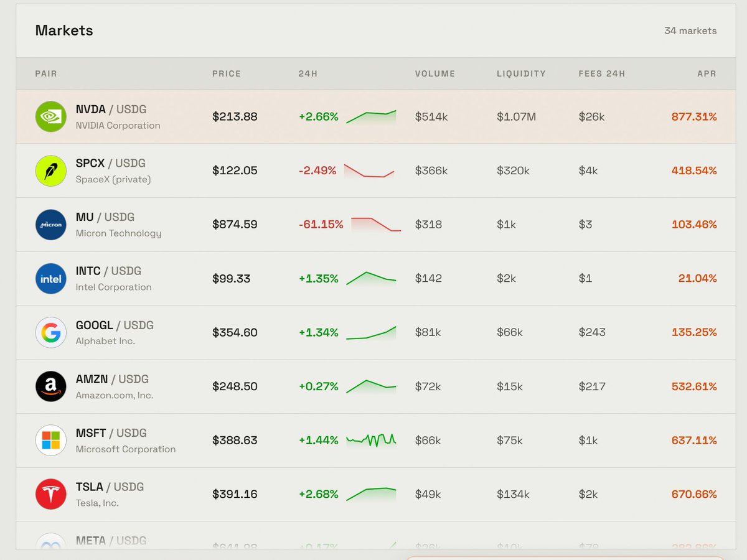The image size is (747, 560).
Task: Click the +2.66% change for NVDA
Action: [x=318, y=116]
